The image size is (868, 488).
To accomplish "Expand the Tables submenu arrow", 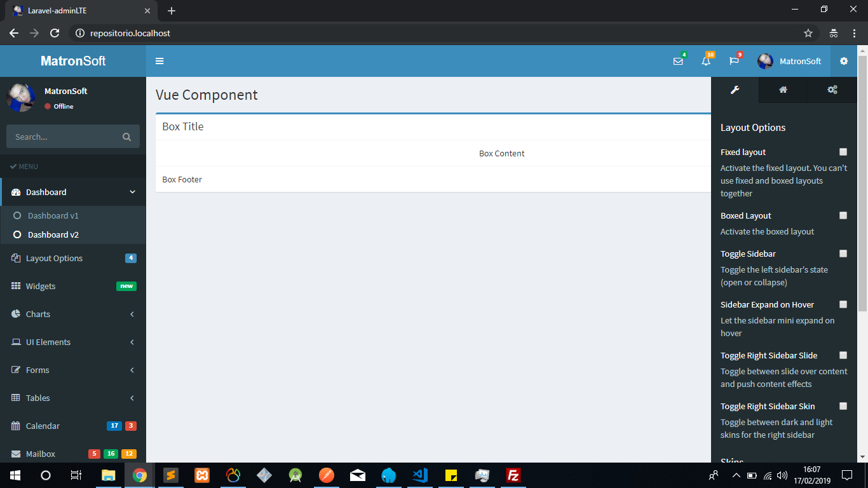I will click(132, 398).
